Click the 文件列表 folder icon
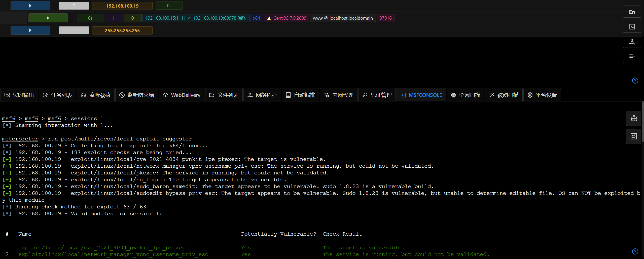Screen dimensions: 644x259 click(x=212, y=95)
